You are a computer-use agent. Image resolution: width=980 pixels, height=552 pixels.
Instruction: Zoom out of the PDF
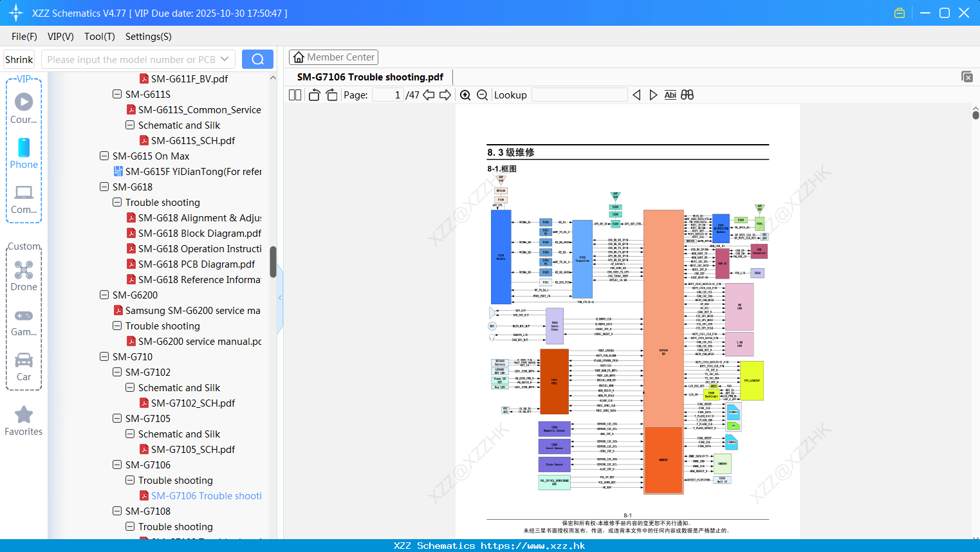pyautogui.click(x=482, y=95)
